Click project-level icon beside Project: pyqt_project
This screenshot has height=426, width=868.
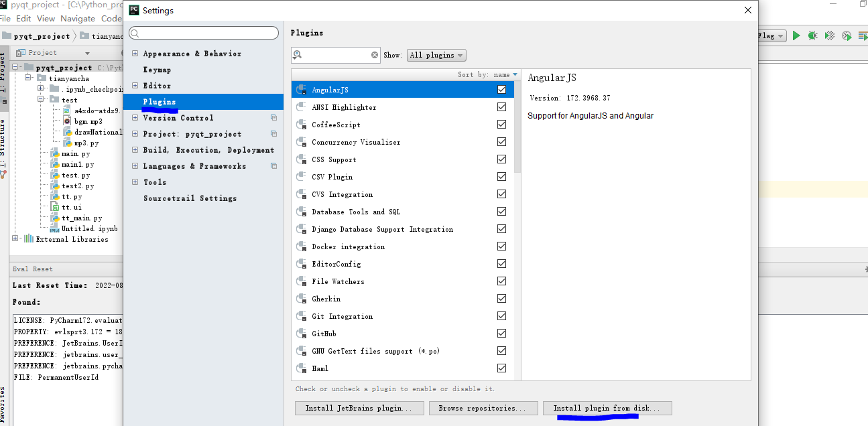point(273,134)
